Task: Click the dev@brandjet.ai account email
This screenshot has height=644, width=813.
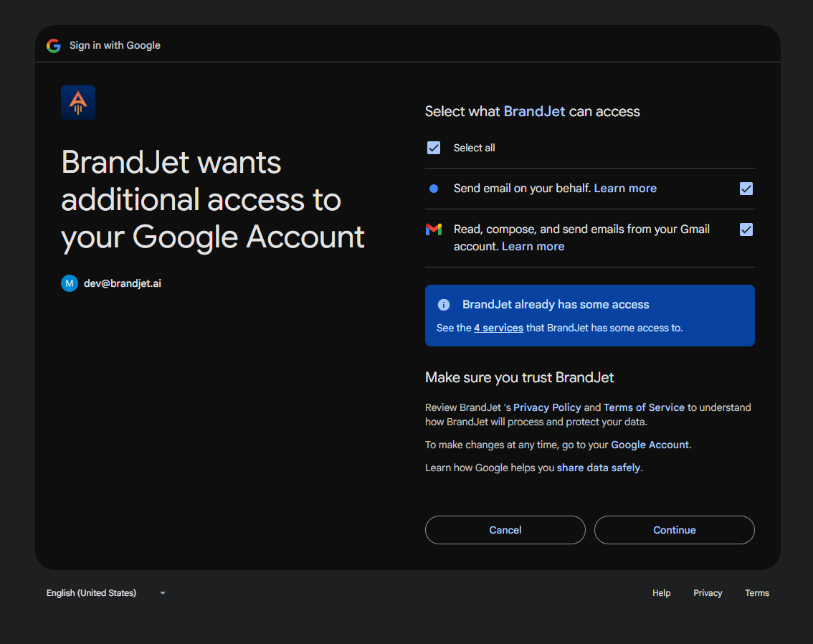Action: pos(123,283)
